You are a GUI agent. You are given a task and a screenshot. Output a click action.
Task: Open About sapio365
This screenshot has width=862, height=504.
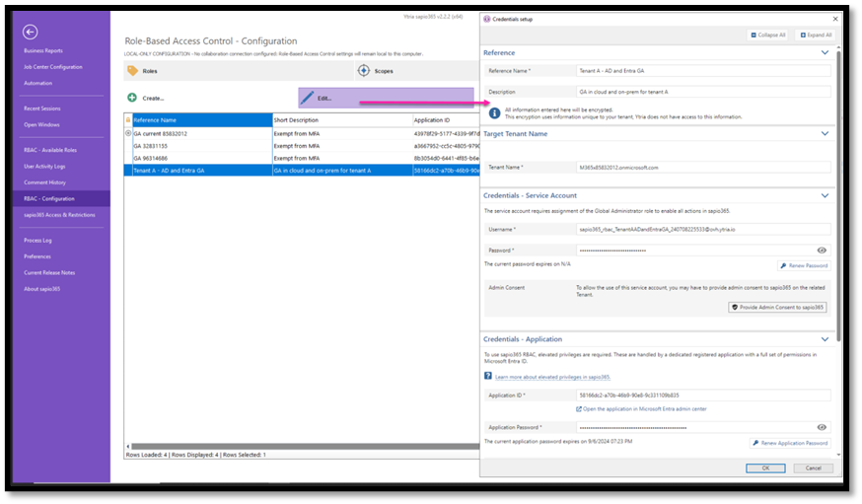(41, 289)
